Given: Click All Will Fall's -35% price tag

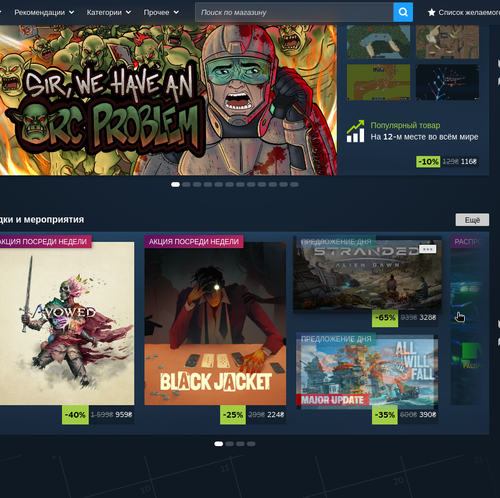Looking at the screenshot, I should point(405,415).
